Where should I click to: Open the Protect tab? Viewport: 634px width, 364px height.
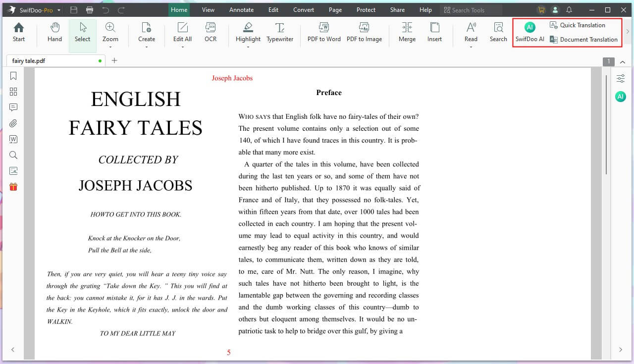click(x=366, y=10)
